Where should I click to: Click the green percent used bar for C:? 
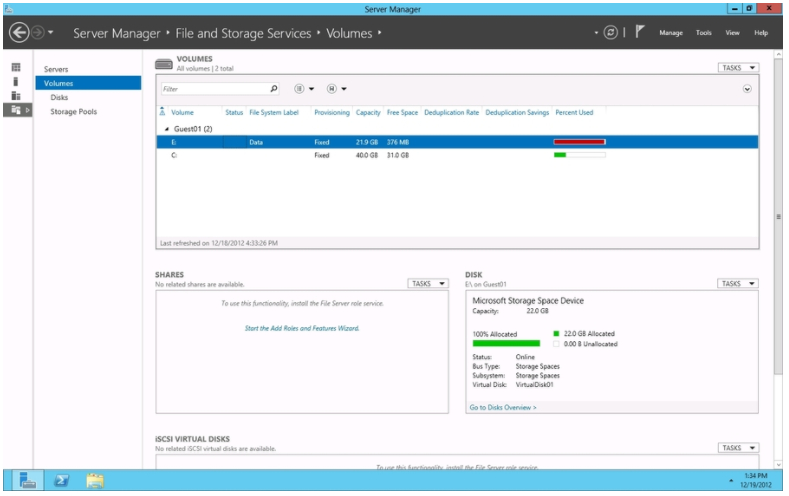579,155
